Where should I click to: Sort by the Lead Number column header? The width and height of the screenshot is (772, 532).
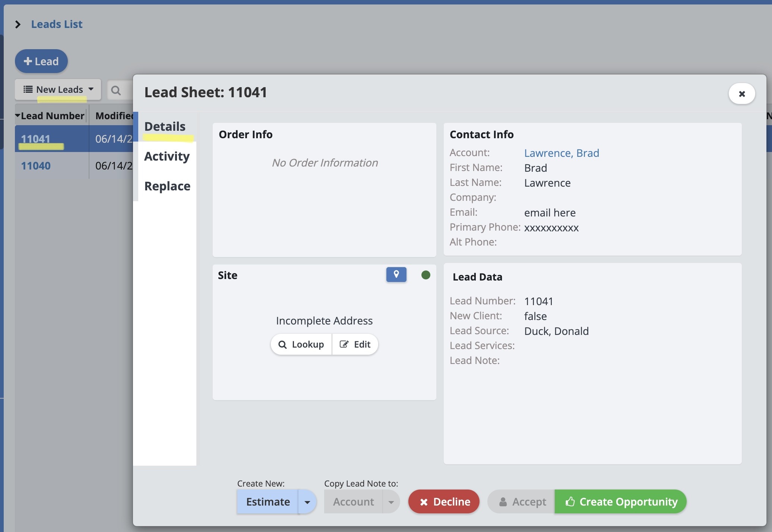[52, 116]
